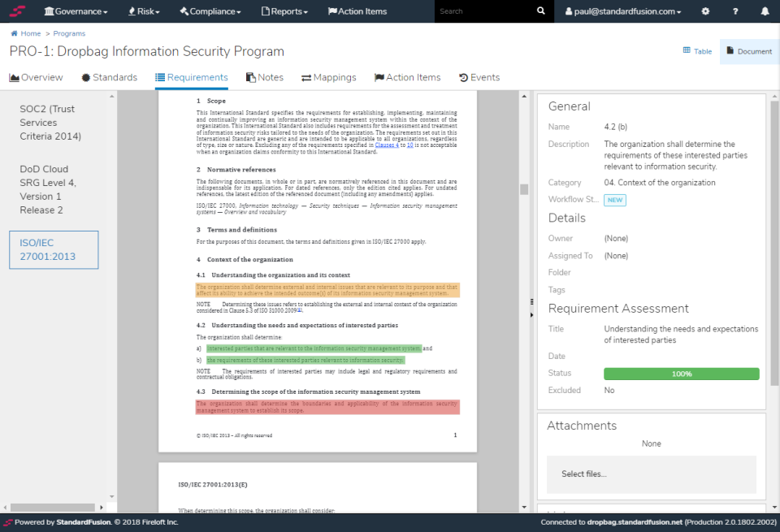
Task: Open the Mappings tab
Action: click(329, 77)
